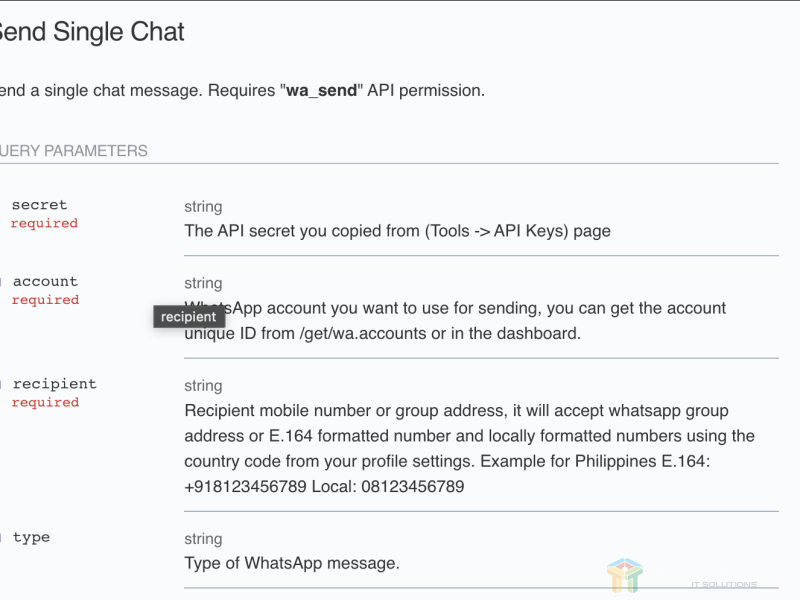Image resolution: width=800 pixels, height=600 pixels.
Task: Click the IT Solutions colorful cube logo
Action: (x=625, y=575)
